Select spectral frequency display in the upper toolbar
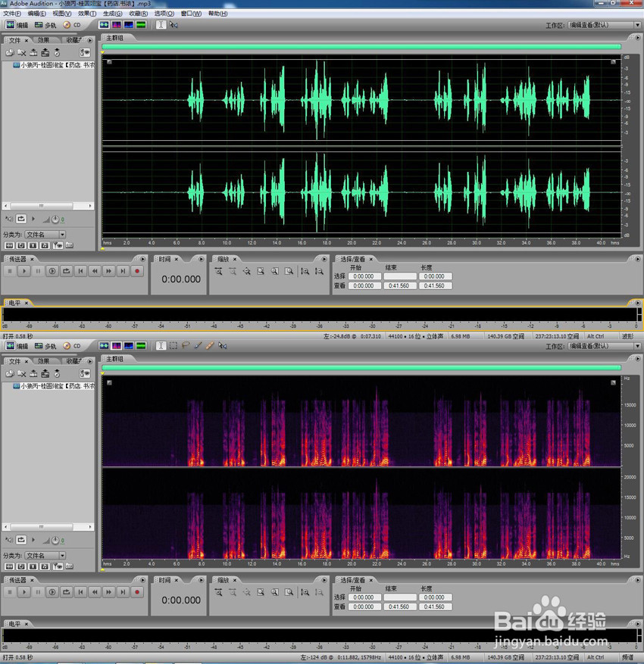The image size is (644, 664). (116, 25)
